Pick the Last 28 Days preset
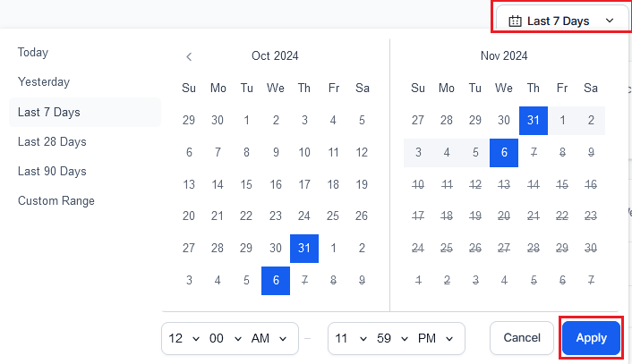Image resolution: width=632 pixels, height=364 pixels. point(52,141)
